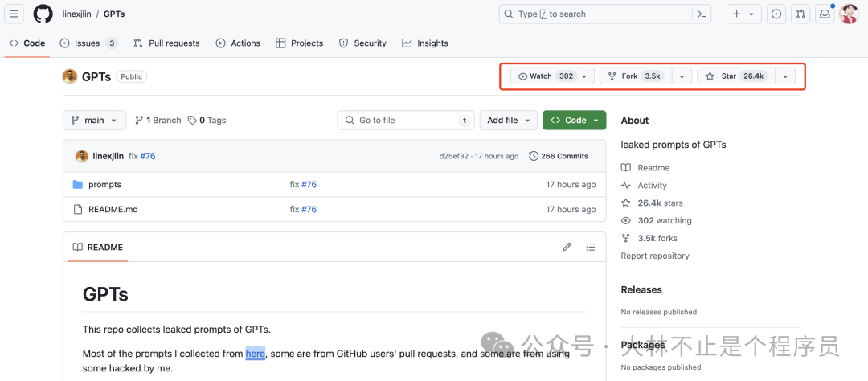Expand the Fork options dropdown arrow

click(x=682, y=76)
